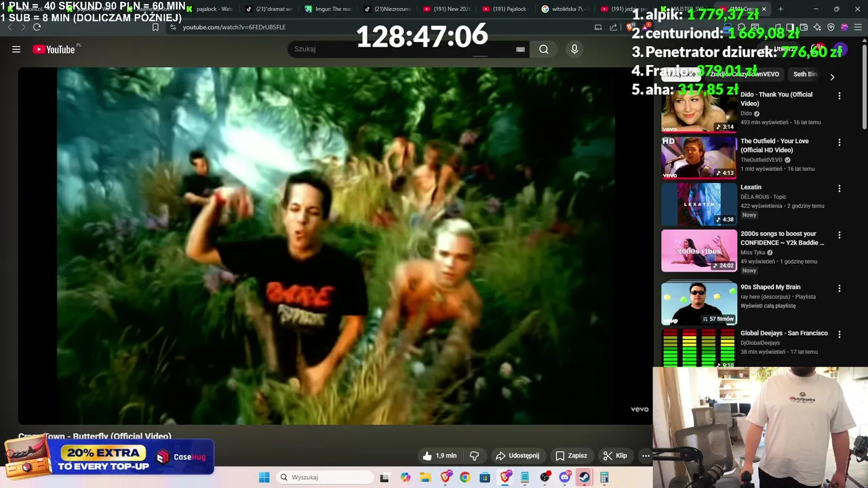
Task: Open options for 90s Shaped My Brain
Action: point(840,288)
